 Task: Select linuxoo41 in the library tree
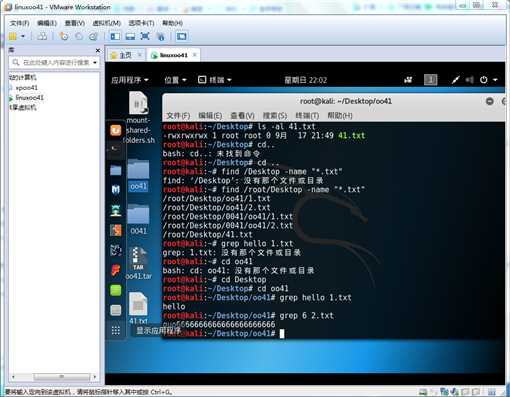tap(29, 98)
